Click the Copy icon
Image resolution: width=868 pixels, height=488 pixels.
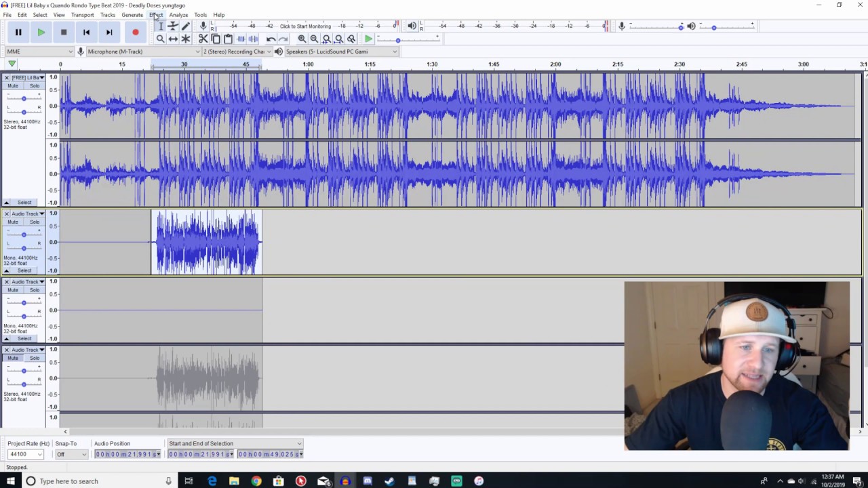click(216, 39)
